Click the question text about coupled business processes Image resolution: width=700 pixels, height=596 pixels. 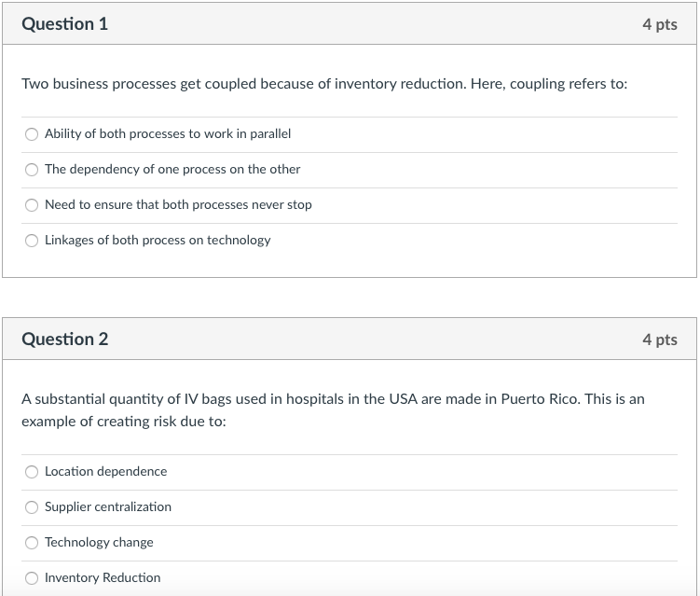(x=324, y=84)
